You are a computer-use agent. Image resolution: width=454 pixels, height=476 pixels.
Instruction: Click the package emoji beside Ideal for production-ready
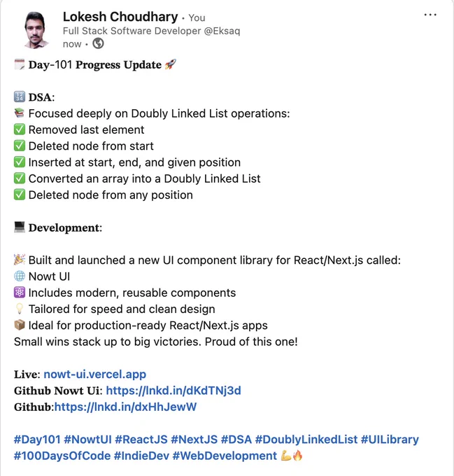(x=20, y=325)
